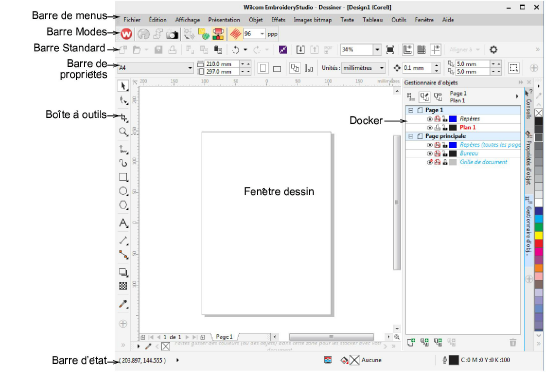Viewport: 546px width, 379px height.
Task: Open Object Manager flyout arrow
Action: pyautogui.click(x=517, y=96)
